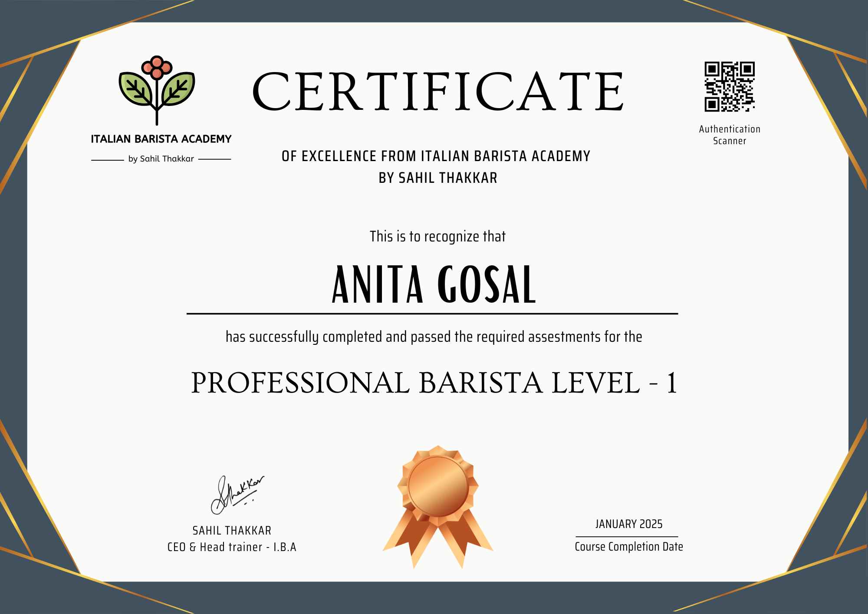Select the recipient name ANITA GOSAL
The width and height of the screenshot is (868, 614).
434,284
